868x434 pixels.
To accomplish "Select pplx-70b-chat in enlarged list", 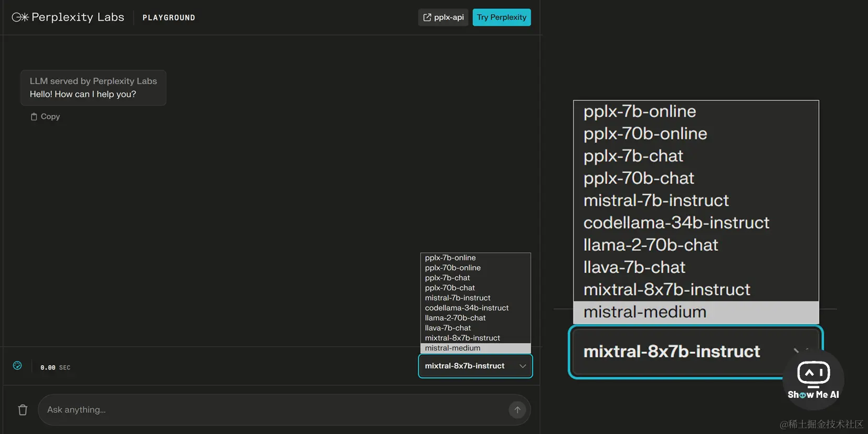I will [696, 178].
